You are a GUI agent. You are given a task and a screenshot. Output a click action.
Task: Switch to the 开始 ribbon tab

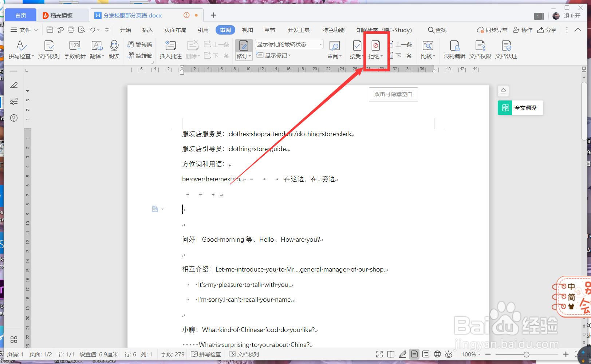coord(126,30)
